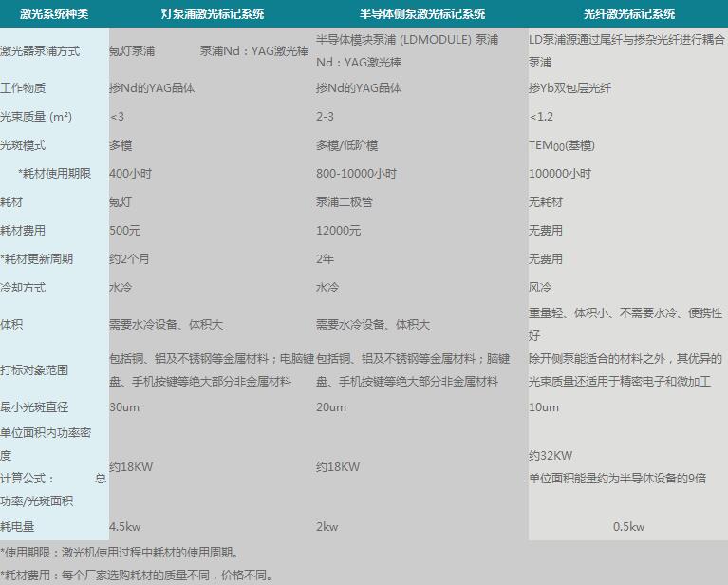Select the 工作物质 row label
Screen dimensions: 728x585
(23, 88)
